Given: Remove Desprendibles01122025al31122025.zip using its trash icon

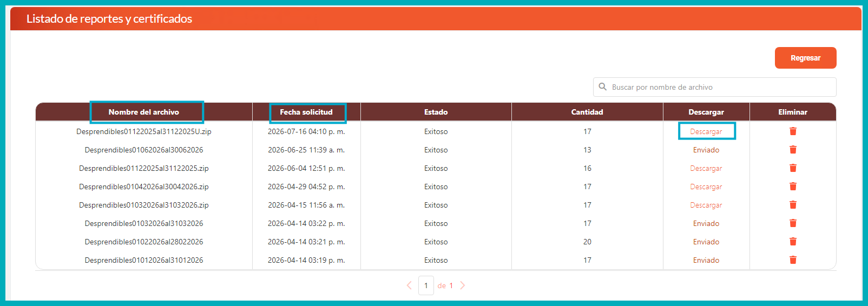Looking at the screenshot, I should coord(793,168).
